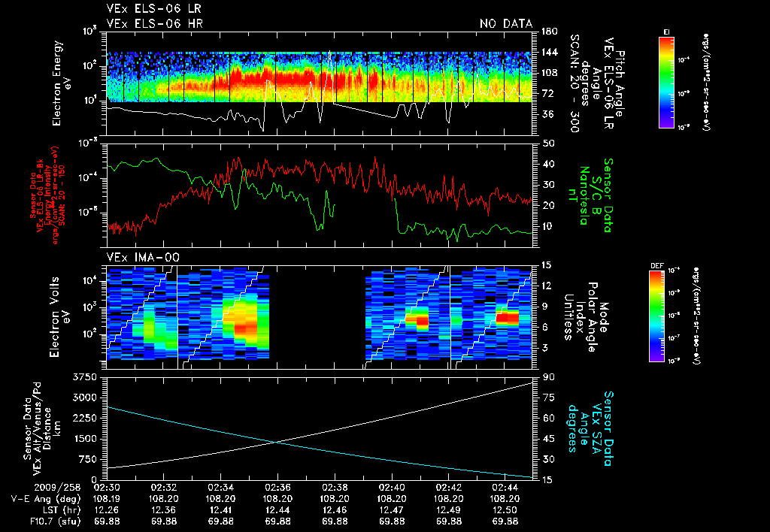Screen dimensions: 770x532
Task: Click inside the altitude and SZA line plot
Action: (319, 428)
